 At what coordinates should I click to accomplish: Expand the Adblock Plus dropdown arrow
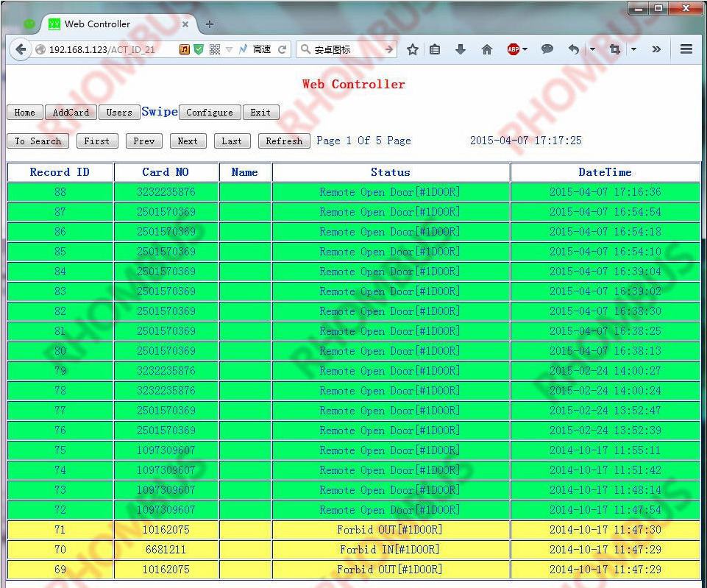(525, 49)
